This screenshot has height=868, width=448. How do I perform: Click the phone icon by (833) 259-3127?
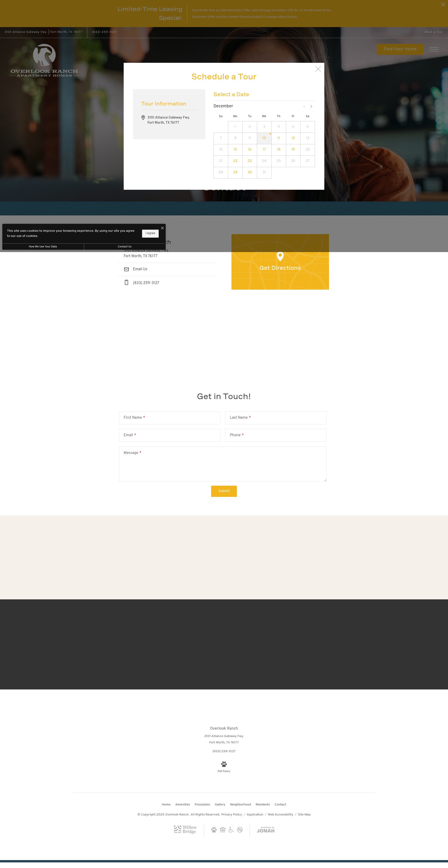126,282
